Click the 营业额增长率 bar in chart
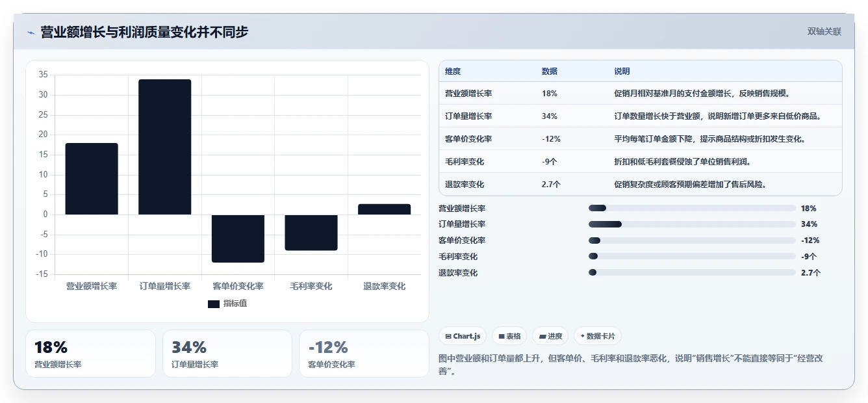 tap(92, 179)
